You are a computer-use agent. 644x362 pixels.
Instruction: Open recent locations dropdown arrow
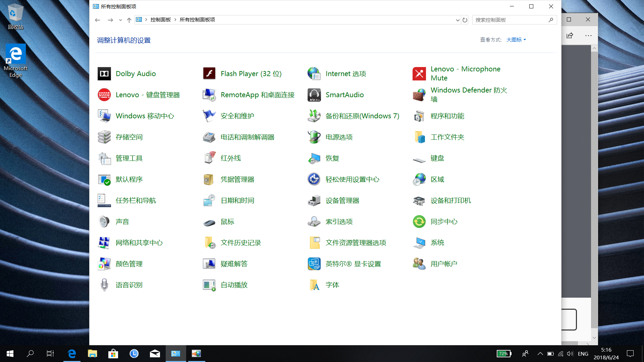pos(120,20)
